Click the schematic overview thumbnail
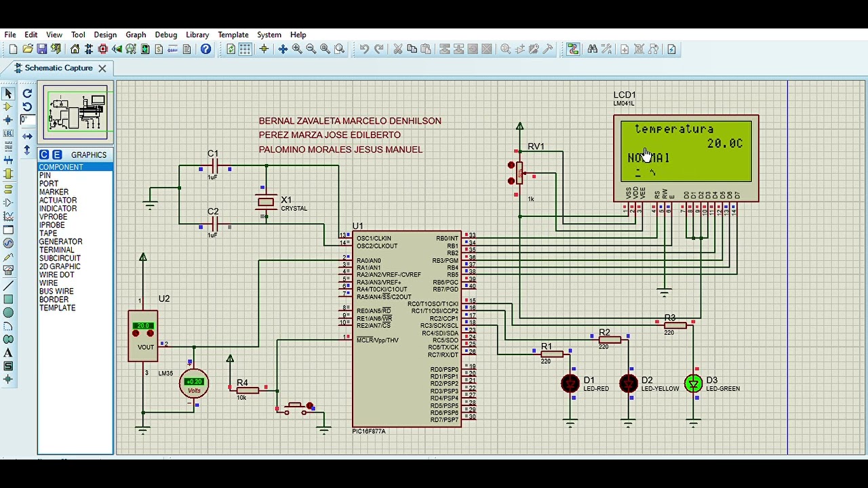The image size is (868, 488). [75, 113]
